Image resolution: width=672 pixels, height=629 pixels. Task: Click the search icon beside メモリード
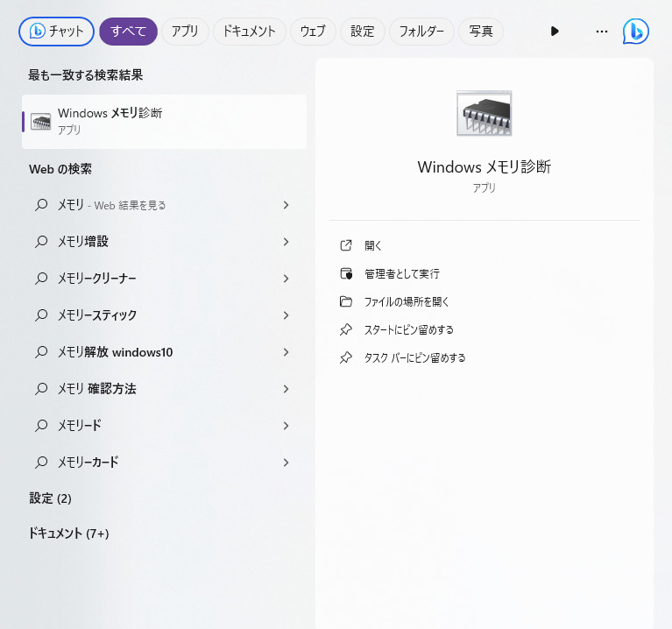[x=41, y=426]
